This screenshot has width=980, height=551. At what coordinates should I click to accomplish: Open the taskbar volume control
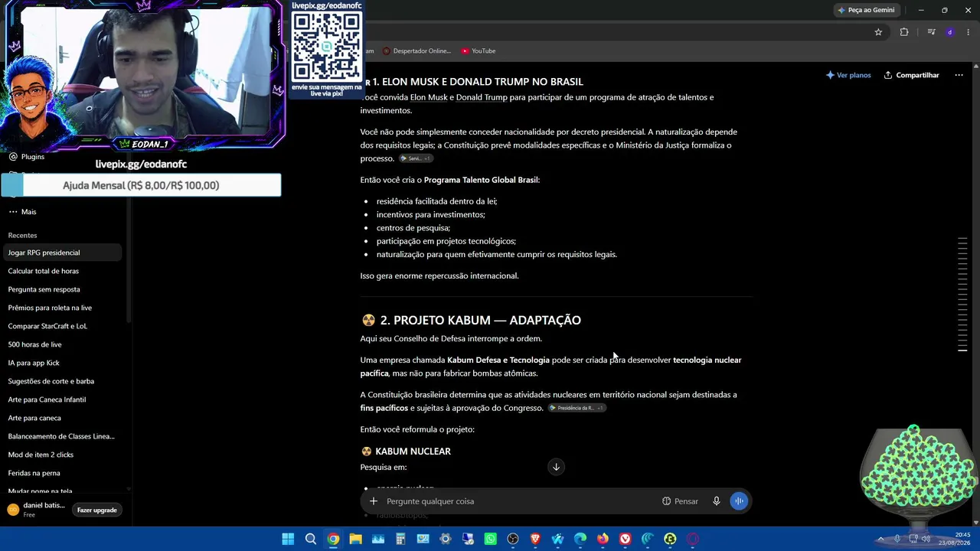point(926,540)
